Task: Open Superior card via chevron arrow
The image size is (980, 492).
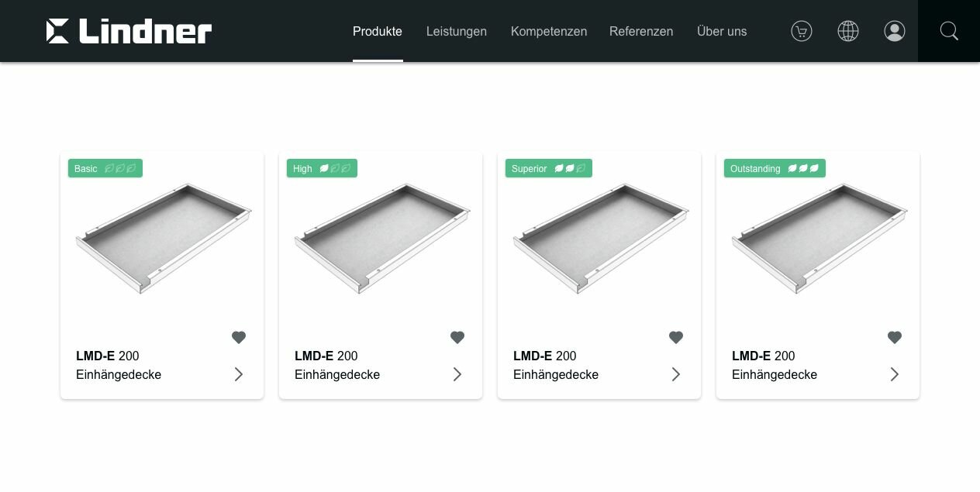Action: point(676,374)
